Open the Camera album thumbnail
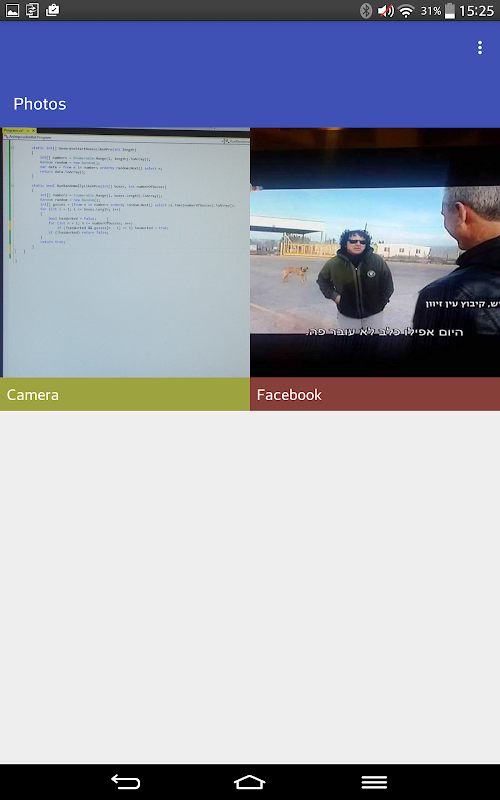The image size is (500, 800). click(x=125, y=253)
